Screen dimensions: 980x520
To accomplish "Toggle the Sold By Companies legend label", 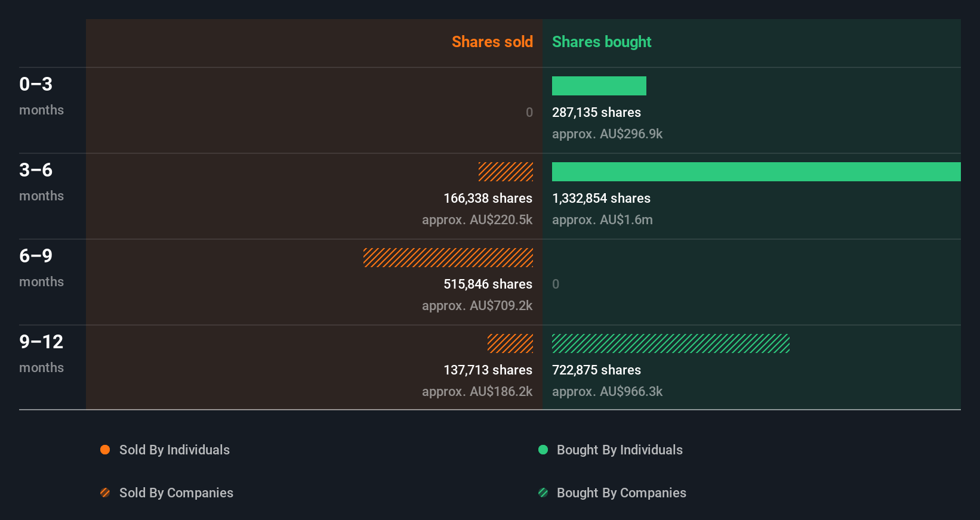I will tap(176, 493).
